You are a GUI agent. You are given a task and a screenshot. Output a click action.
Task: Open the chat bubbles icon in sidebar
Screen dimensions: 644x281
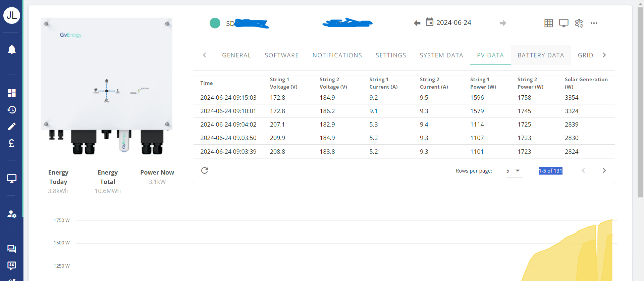pos(12,249)
